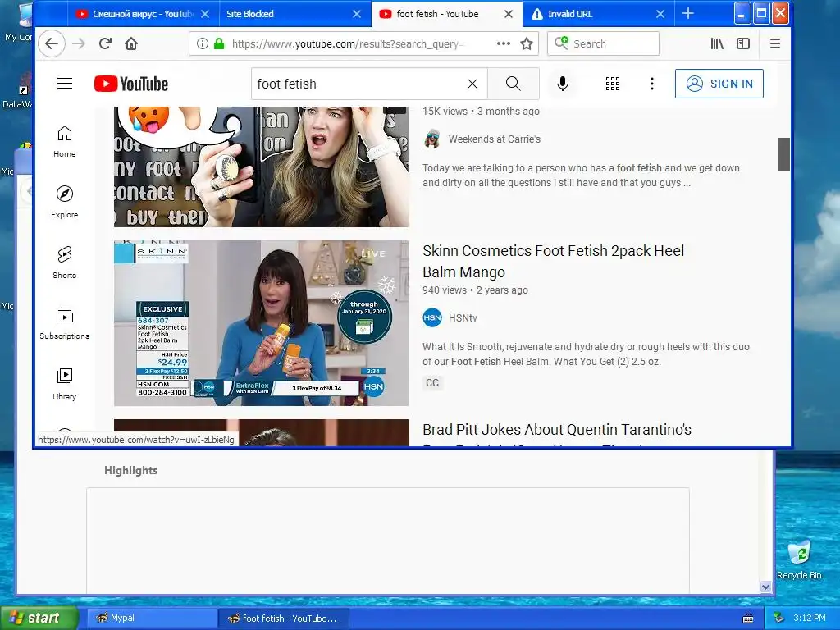Click the system tray keyboard icon
Screen dimensions: 840x630
(748, 619)
